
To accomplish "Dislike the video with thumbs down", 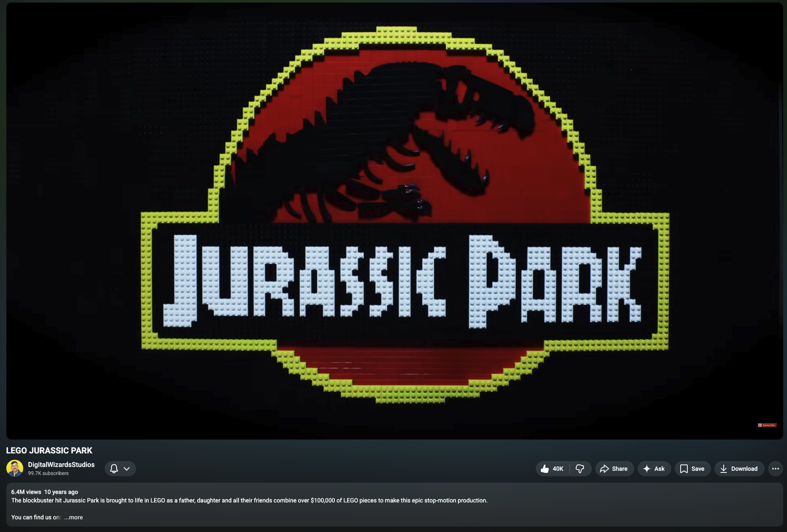I will (580, 469).
